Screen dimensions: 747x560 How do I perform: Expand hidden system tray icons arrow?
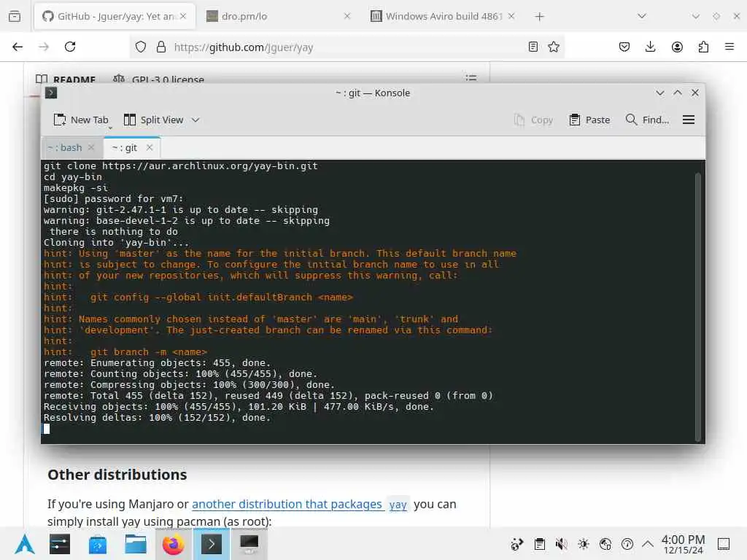[648, 544]
